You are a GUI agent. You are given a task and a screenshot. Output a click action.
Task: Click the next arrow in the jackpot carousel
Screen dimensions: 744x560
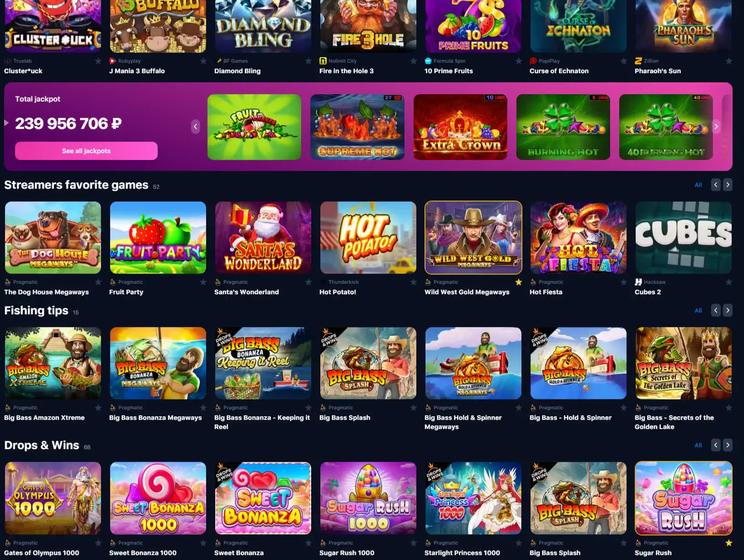[716, 127]
